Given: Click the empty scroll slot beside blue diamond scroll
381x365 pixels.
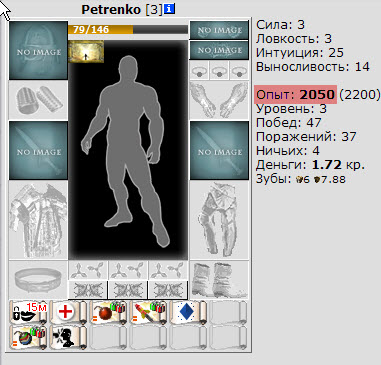Looking at the screenshot, I should click(229, 312).
